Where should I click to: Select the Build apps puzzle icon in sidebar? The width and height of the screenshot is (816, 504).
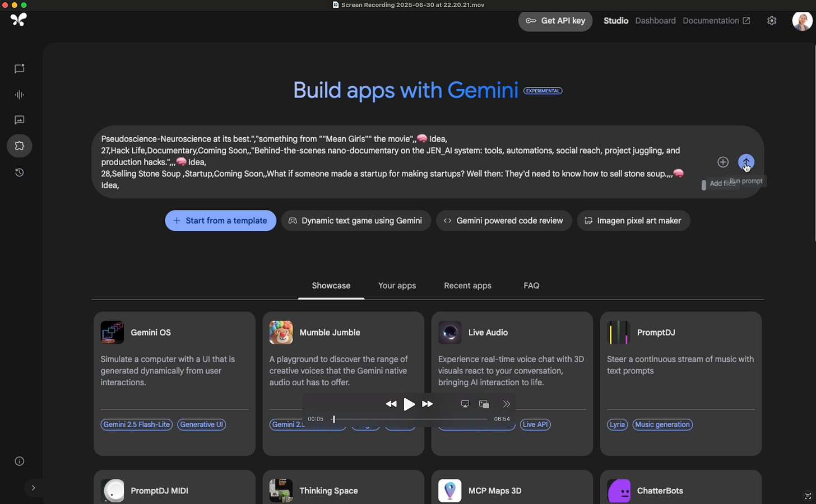[x=20, y=146]
